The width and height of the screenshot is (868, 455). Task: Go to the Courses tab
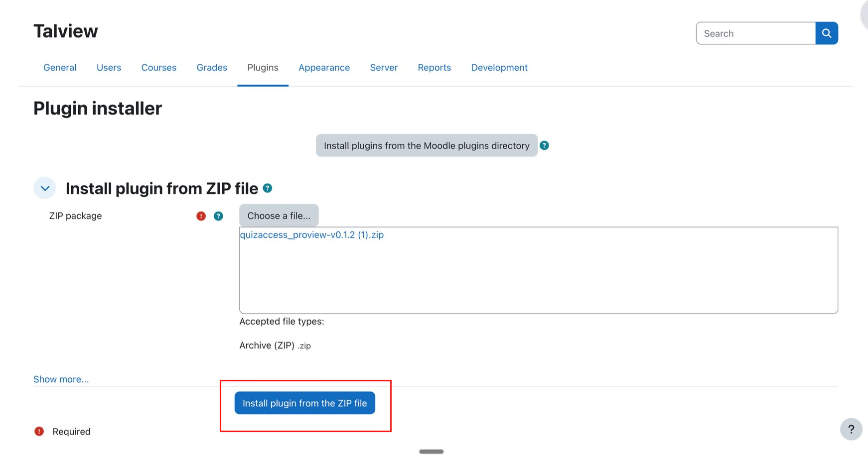coord(159,68)
